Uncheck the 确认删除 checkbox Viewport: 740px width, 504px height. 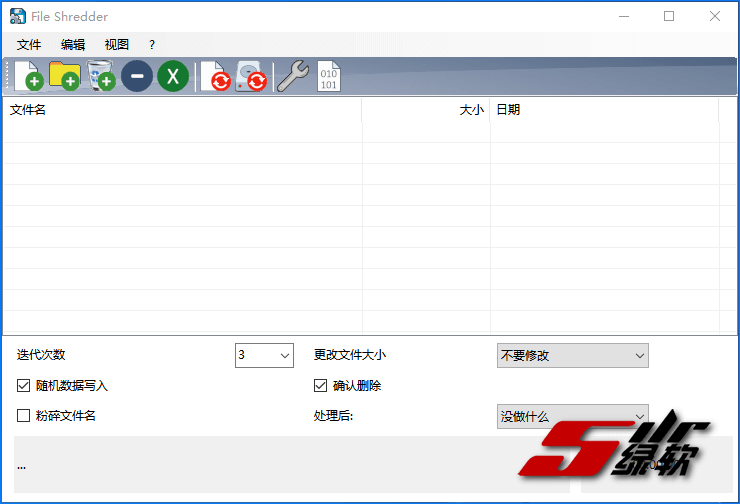pos(321,385)
